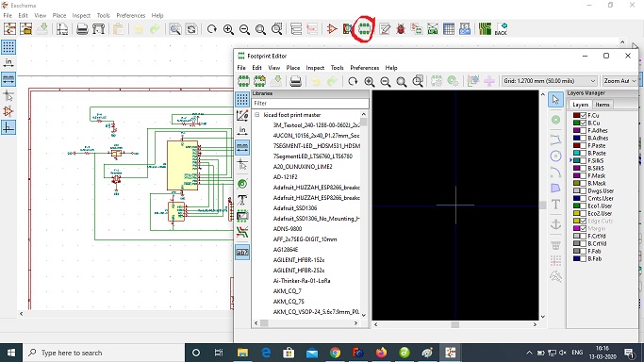Click Find icon in Eeschema toolbar
Screen dimensions: 644x362
175,28
